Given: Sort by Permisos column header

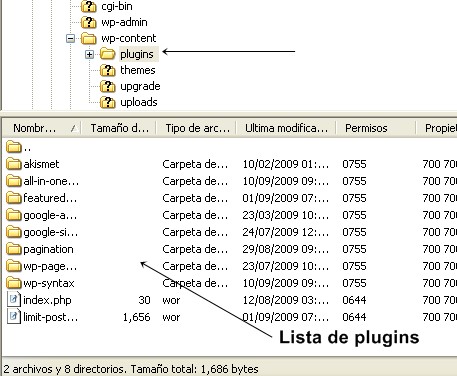Looking at the screenshot, I should [x=376, y=128].
